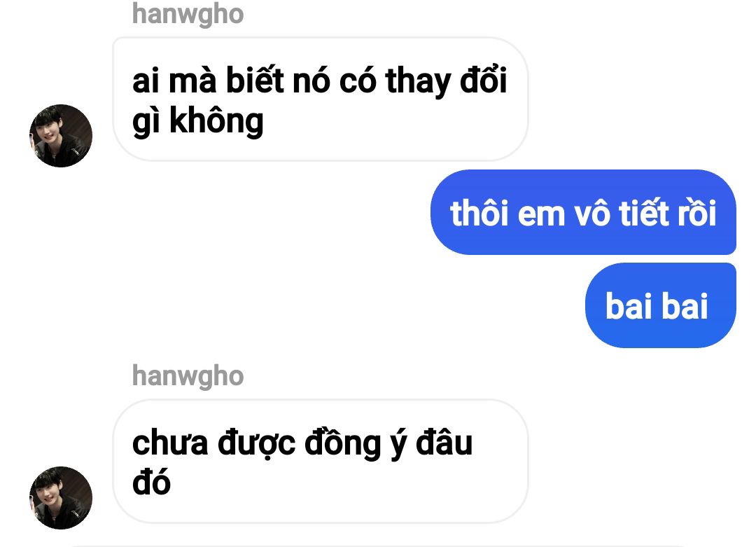Click the words "em vô" in blue message
Image resolution: width=756 pixels, height=547 pixels.
565,214
